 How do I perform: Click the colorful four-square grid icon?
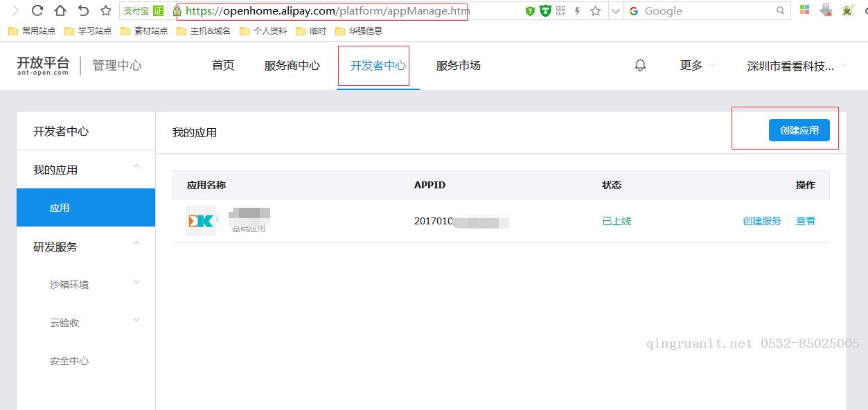tap(804, 10)
